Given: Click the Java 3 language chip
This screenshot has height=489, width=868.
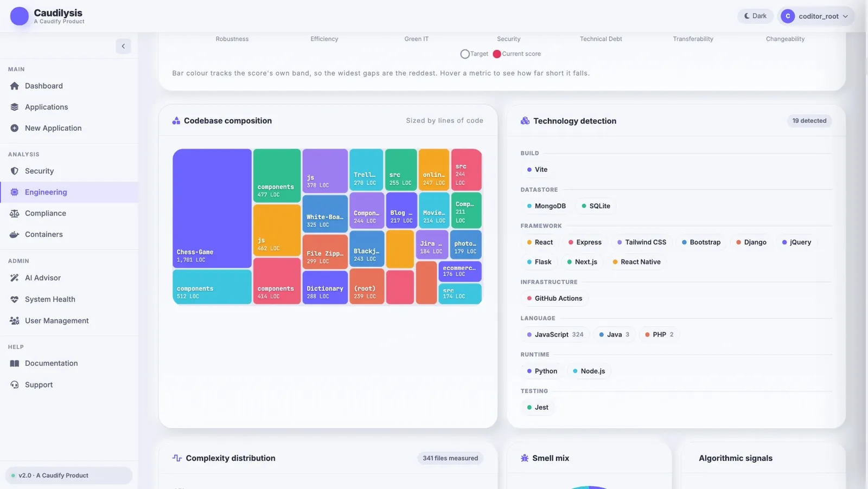Looking at the screenshot, I should click(x=614, y=334).
